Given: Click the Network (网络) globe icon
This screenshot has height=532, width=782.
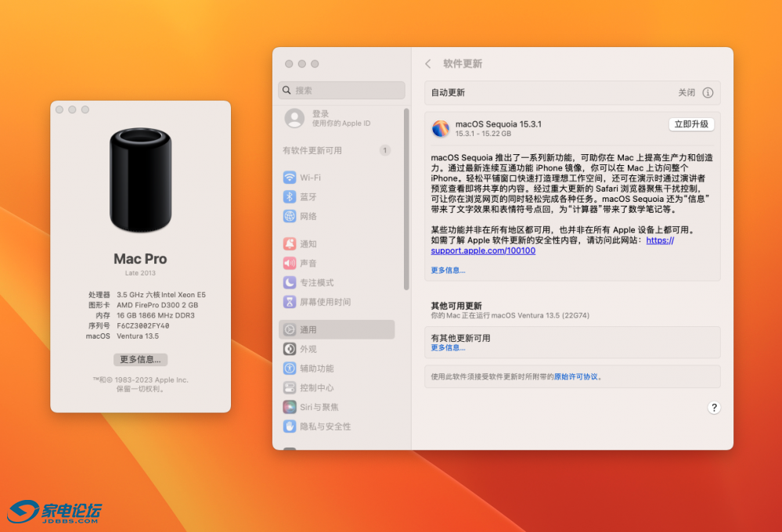Looking at the screenshot, I should point(290,217).
